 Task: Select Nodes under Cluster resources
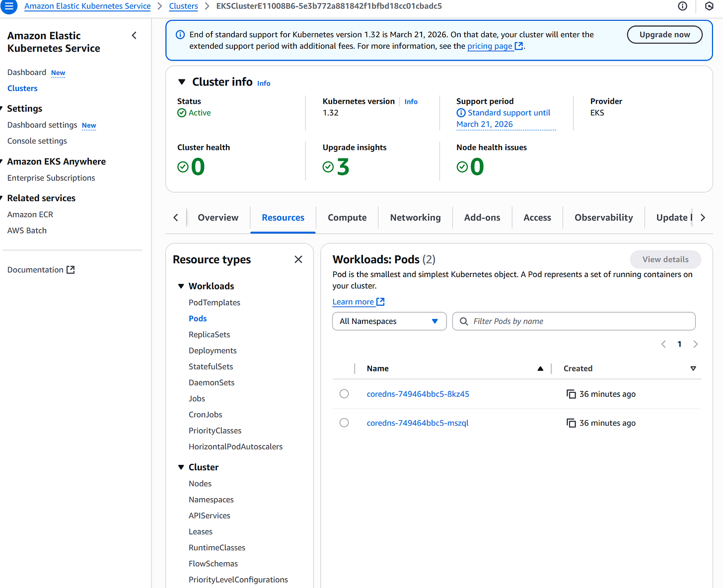pyautogui.click(x=200, y=484)
